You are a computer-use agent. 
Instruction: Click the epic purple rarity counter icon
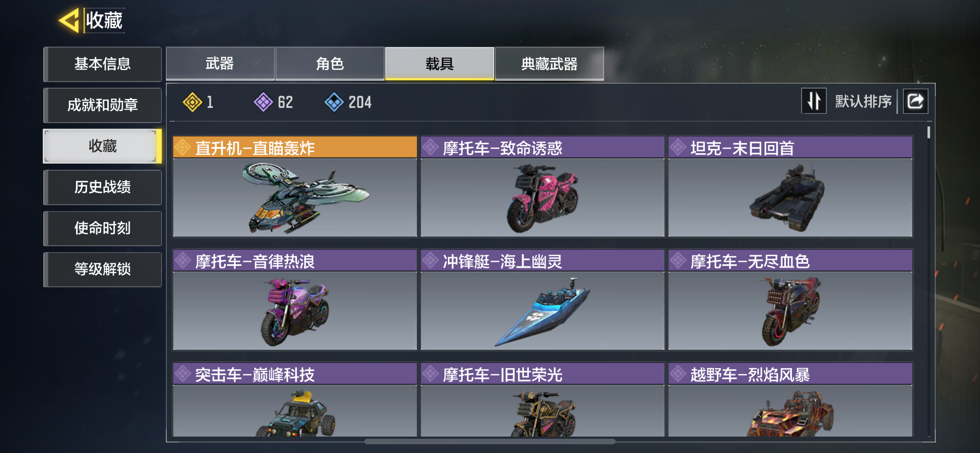(x=263, y=102)
